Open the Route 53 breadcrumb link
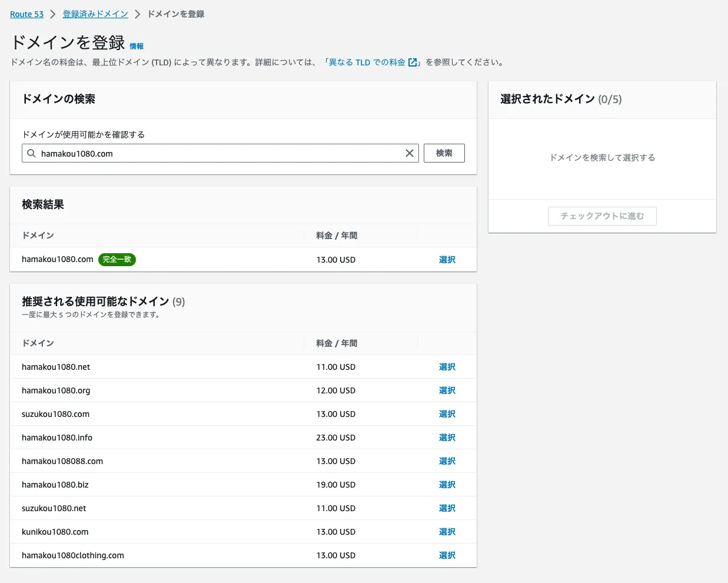The image size is (728, 583). pyautogui.click(x=26, y=14)
